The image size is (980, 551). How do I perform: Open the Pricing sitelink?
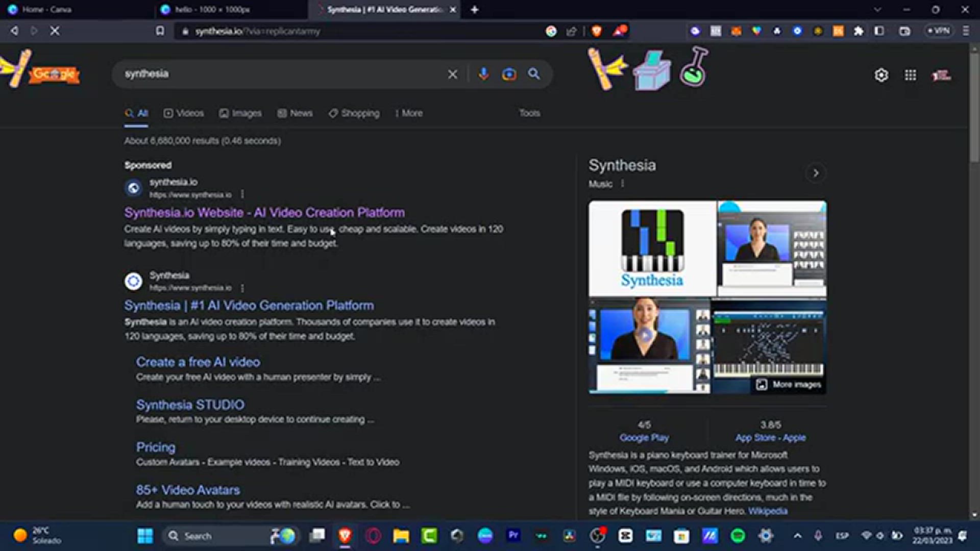(x=156, y=447)
